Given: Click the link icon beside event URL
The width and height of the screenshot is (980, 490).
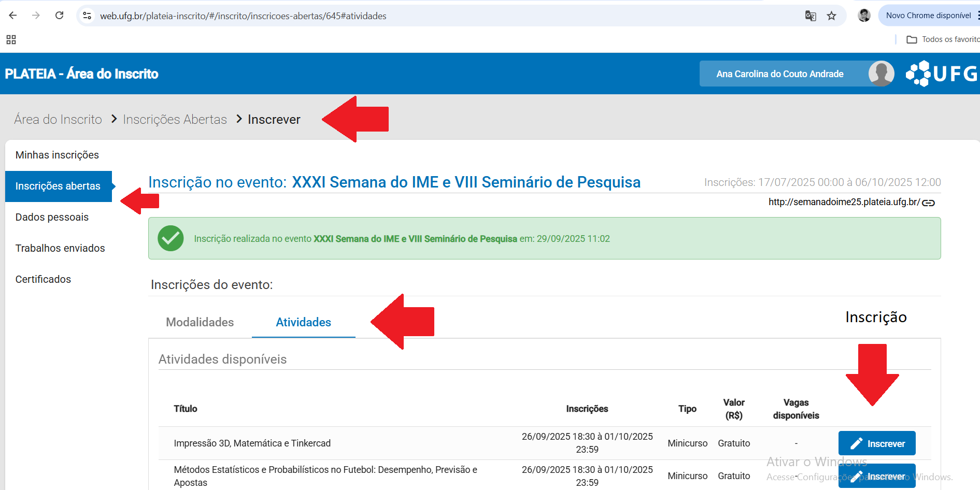Looking at the screenshot, I should (x=929, y=203).
